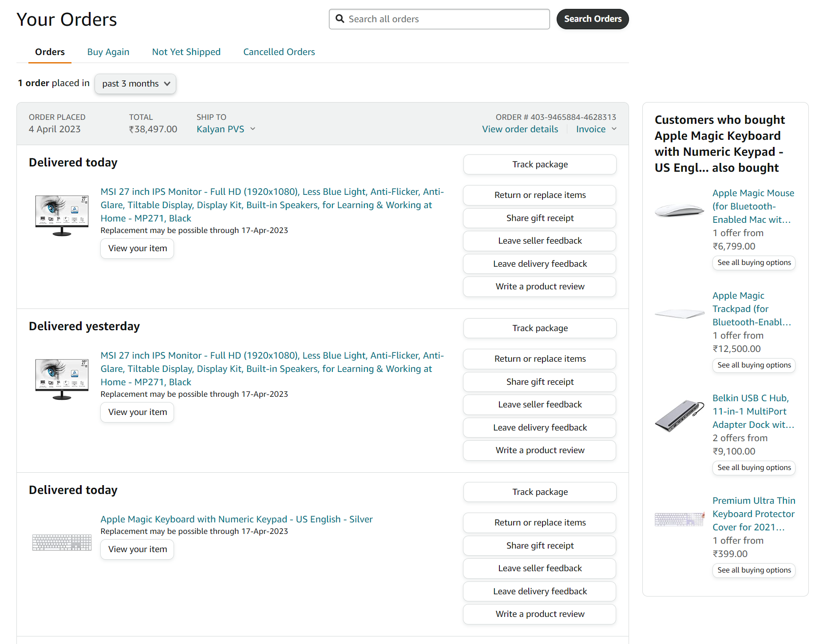Leave seller feedback for first MSI monitor
Screen dimensions: 831x644
point(540,241)
